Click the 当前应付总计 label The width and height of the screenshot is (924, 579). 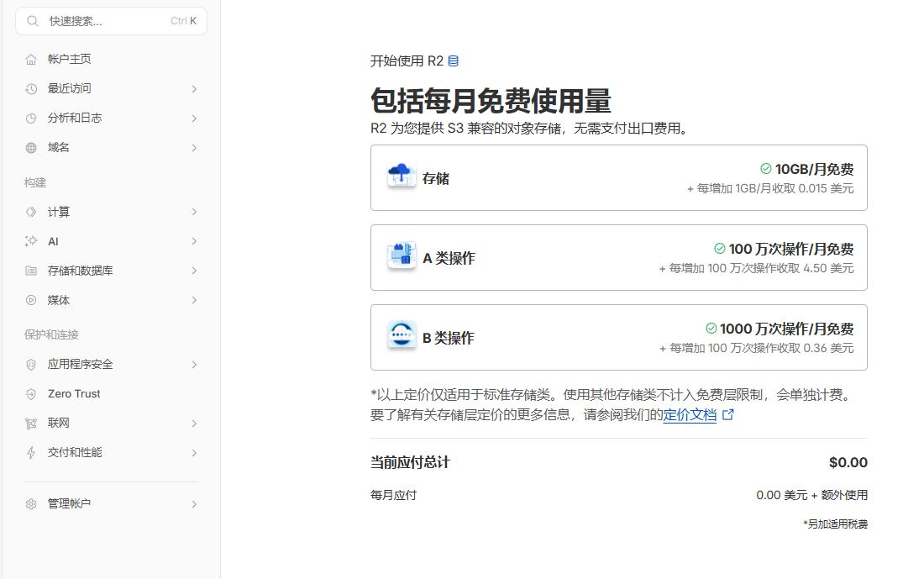point(410,462)
